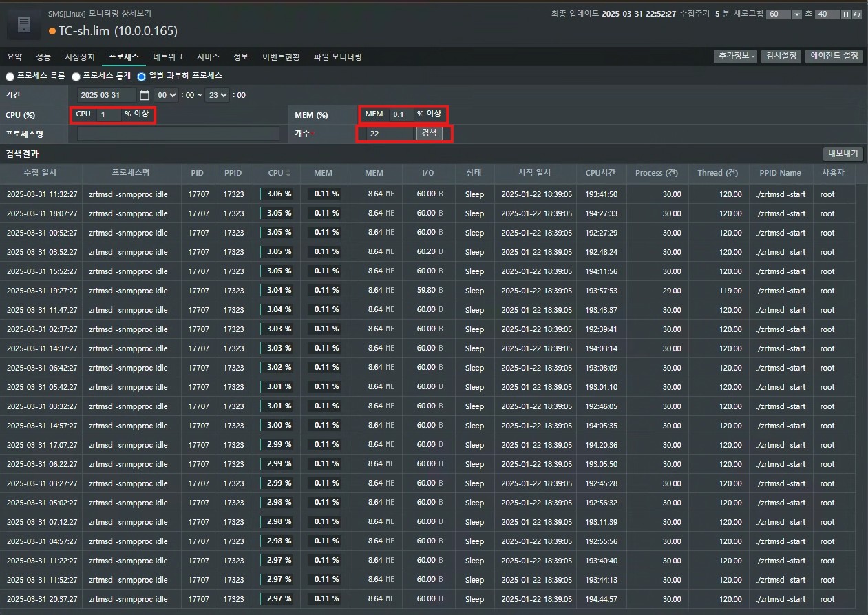
Task: Click the PPID Name column header
Action: click(781, 173)
